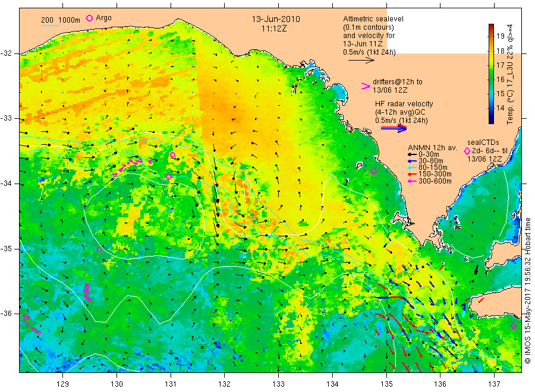Screen dimensions: 535x392
Task: Click the 130 longitude axis label
Action: [x=117, y=384]
